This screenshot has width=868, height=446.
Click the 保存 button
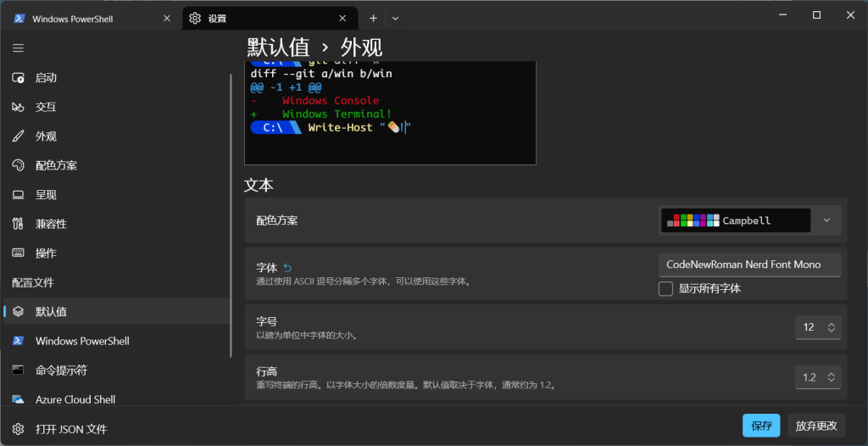(761, 426)
